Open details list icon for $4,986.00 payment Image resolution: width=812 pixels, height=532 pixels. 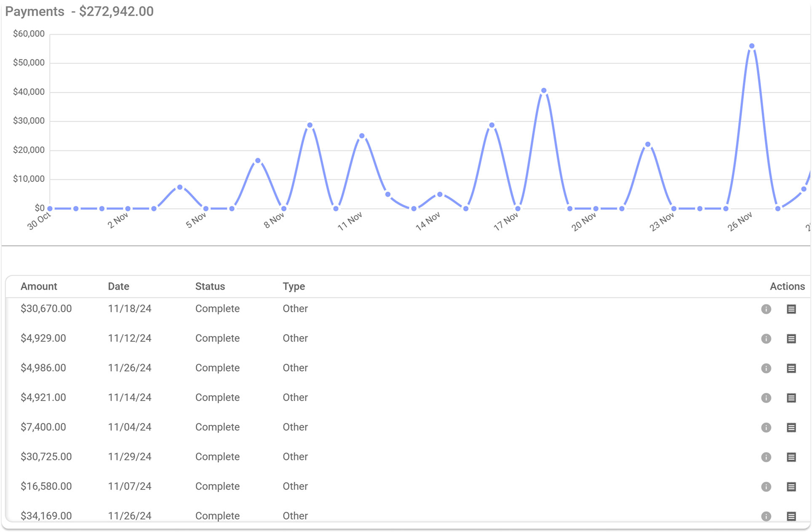(x=791, y=368)
